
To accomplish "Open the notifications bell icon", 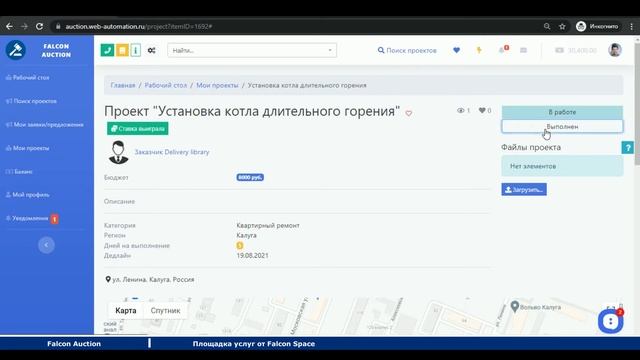I will (502, 50).
